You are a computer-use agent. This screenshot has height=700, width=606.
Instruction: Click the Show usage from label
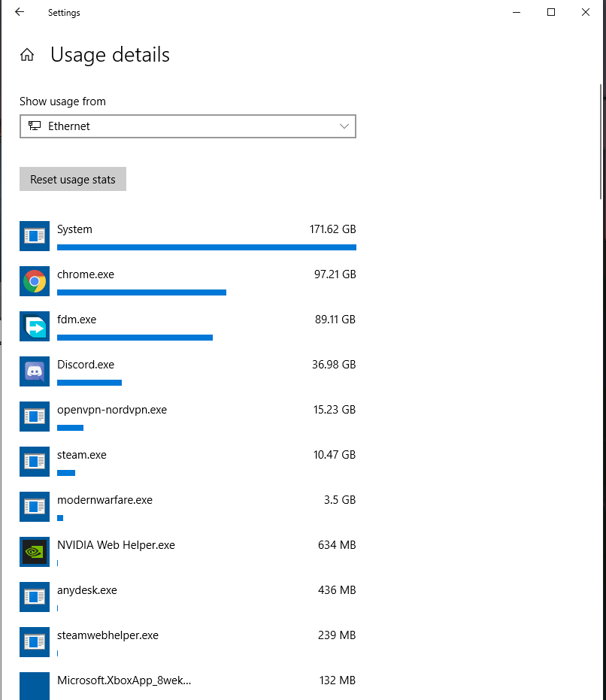point(62,102)
